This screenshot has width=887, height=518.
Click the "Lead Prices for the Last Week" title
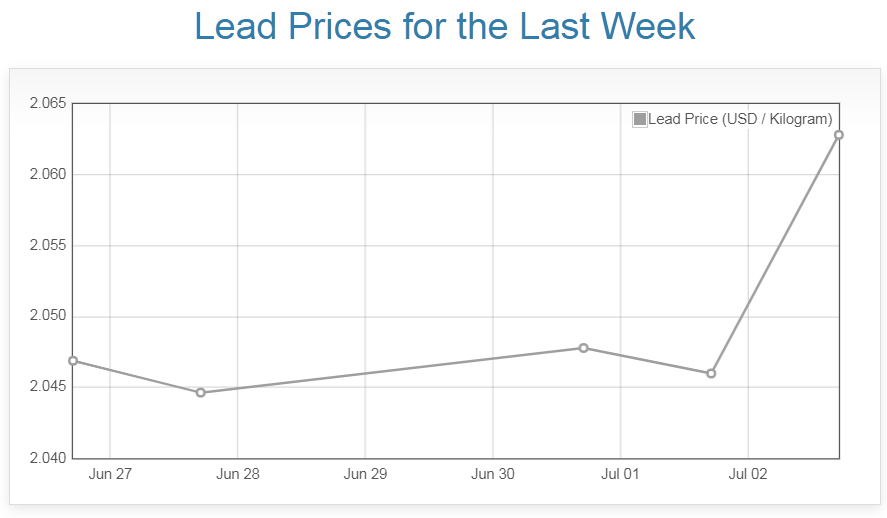(444, 27)
